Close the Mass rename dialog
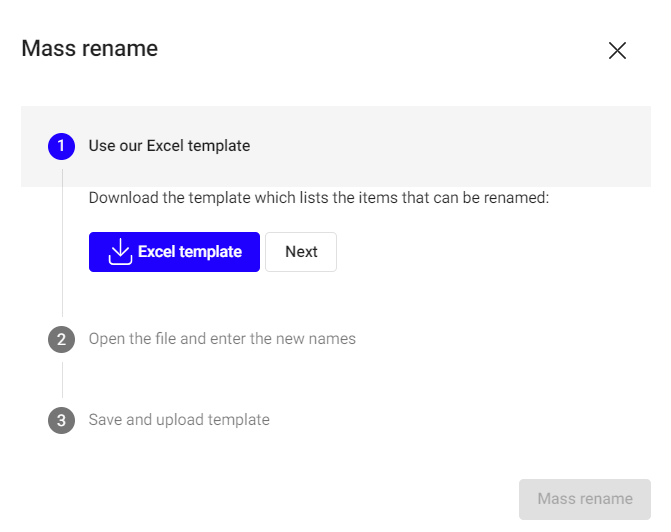The width and height of the screenshot is (671, 532). point(617,51)
